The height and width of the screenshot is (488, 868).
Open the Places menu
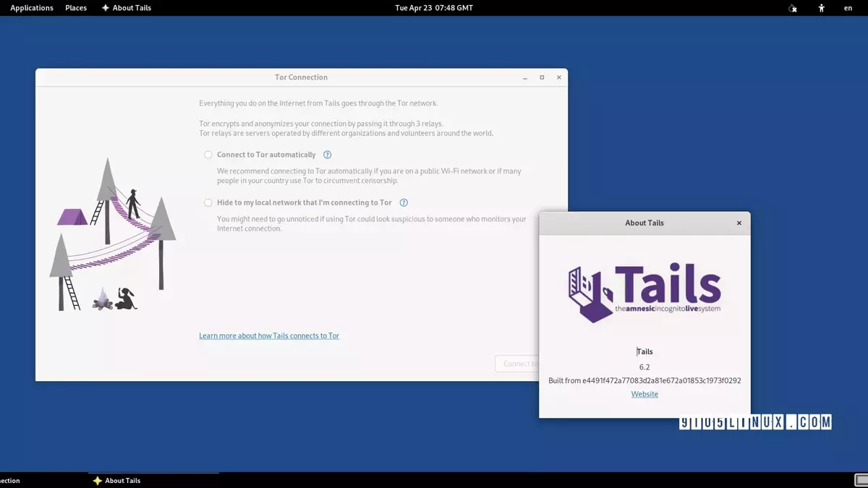point(76,8)
